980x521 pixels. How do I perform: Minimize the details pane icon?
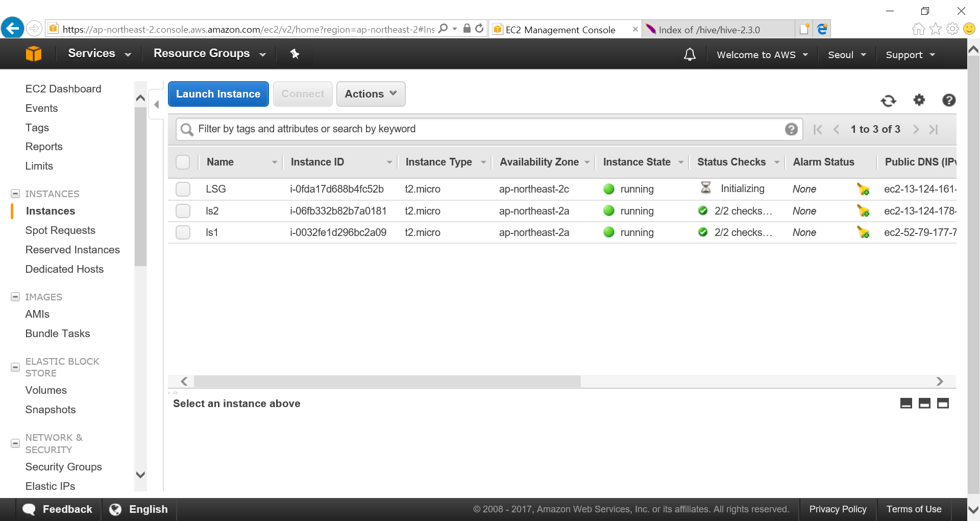906,404
